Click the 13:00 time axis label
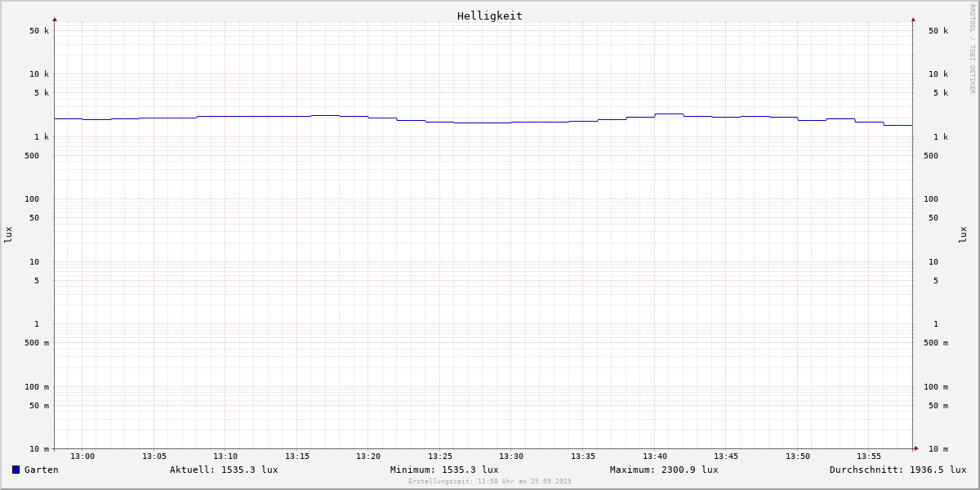Viewport: 980px width, 490px height. (x=82, y=457)
